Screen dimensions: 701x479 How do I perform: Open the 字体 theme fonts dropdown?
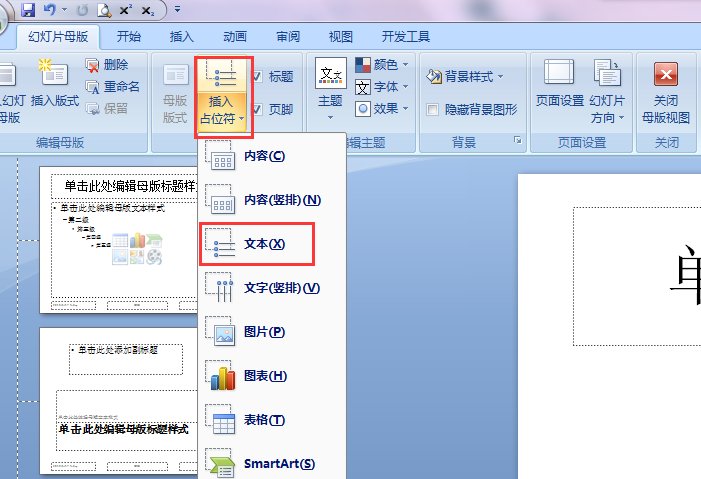pos(382,86)
